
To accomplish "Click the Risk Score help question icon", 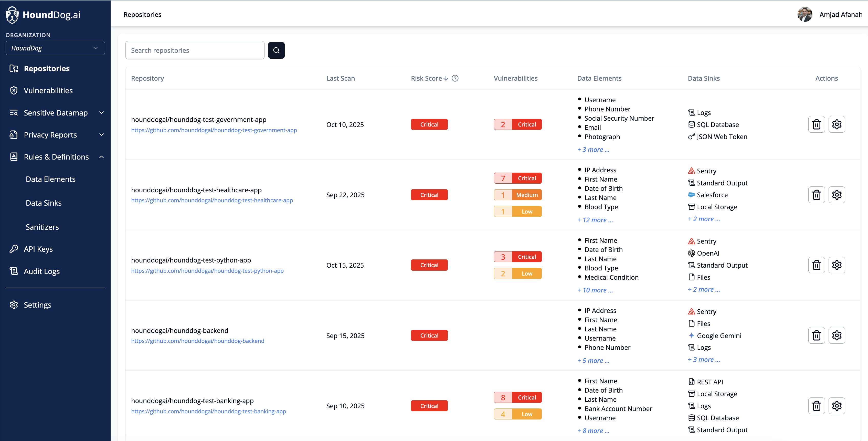I will [x=455, y=78].
